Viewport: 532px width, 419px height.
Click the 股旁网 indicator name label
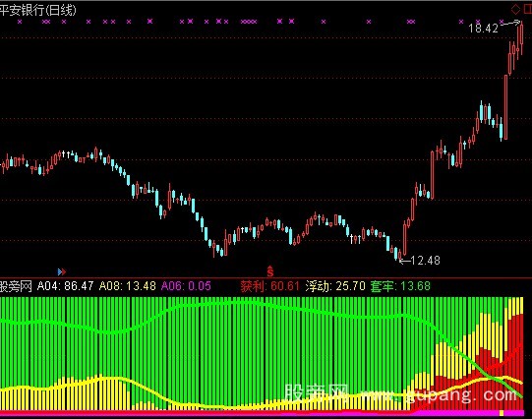(16, 286)
